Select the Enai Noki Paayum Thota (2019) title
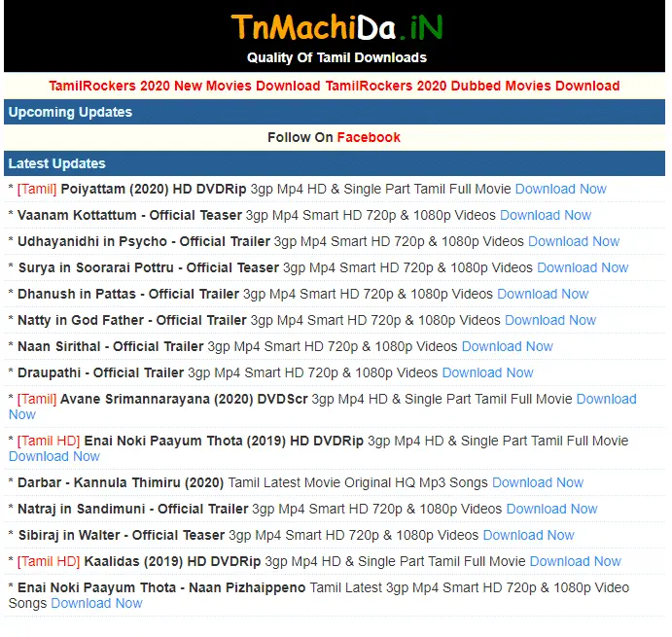This screenshot has width=672, height=637. (224, 441)
